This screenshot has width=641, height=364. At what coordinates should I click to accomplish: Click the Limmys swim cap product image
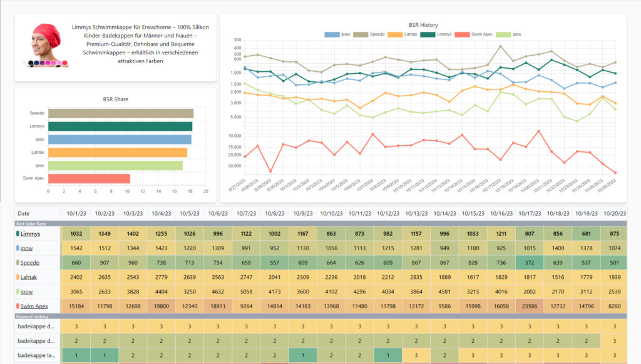(46, 45)
